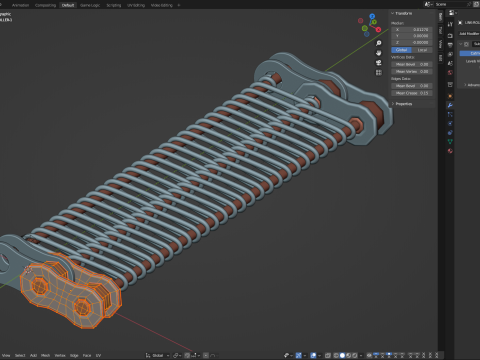Open the transform orientation Global dropdown
Image resolution: width=480 pixels, height=360 pixels.
[158, 355]
